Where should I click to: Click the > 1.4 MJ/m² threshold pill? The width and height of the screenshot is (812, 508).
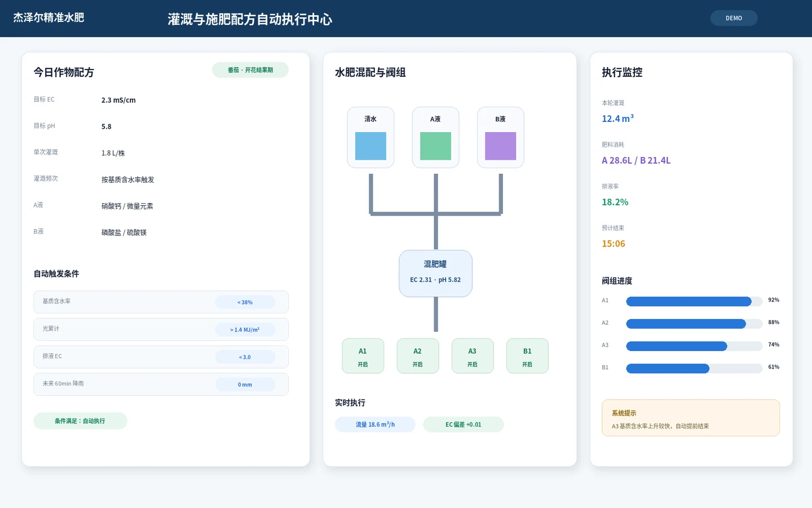click(245, 330)
